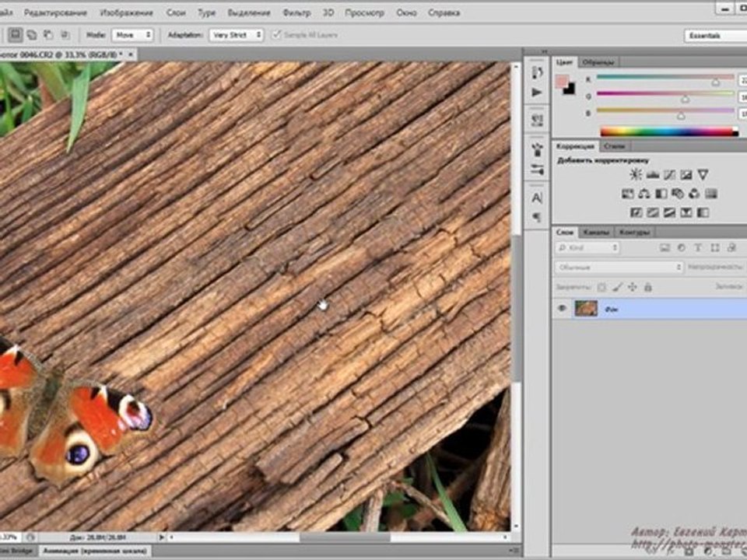
Task: Open the Выделение menu
Action: [x=249, y=13]
